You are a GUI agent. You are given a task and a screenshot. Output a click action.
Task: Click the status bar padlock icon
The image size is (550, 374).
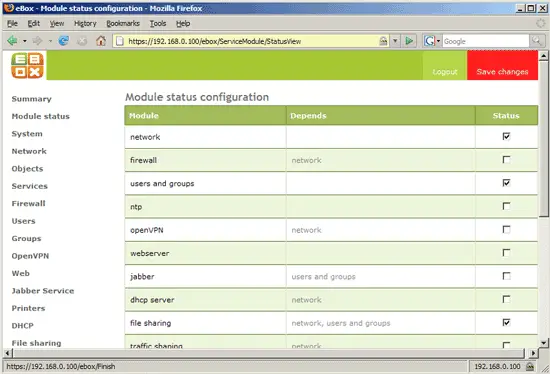530,367
